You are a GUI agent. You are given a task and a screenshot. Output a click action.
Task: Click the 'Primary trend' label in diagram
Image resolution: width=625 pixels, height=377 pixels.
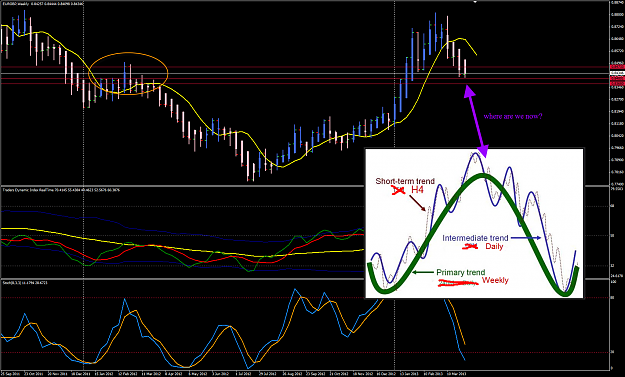(460, 273)
